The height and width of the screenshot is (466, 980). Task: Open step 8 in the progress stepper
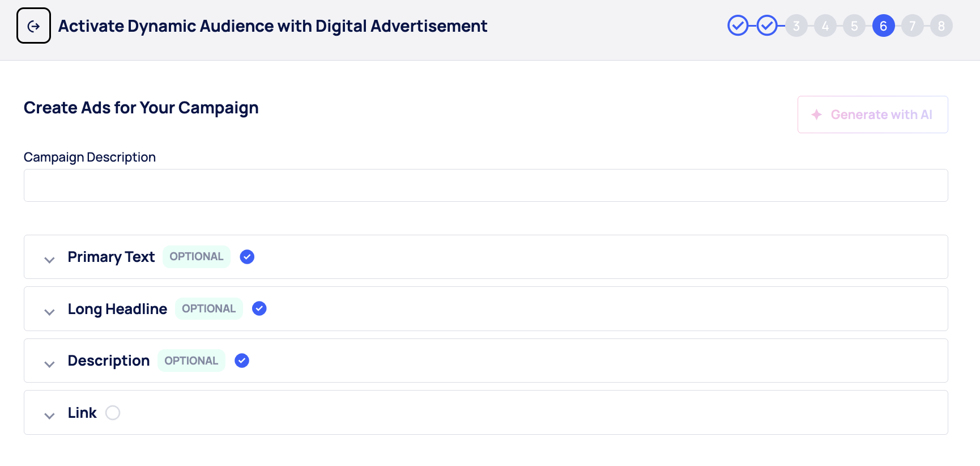[941, 26]
